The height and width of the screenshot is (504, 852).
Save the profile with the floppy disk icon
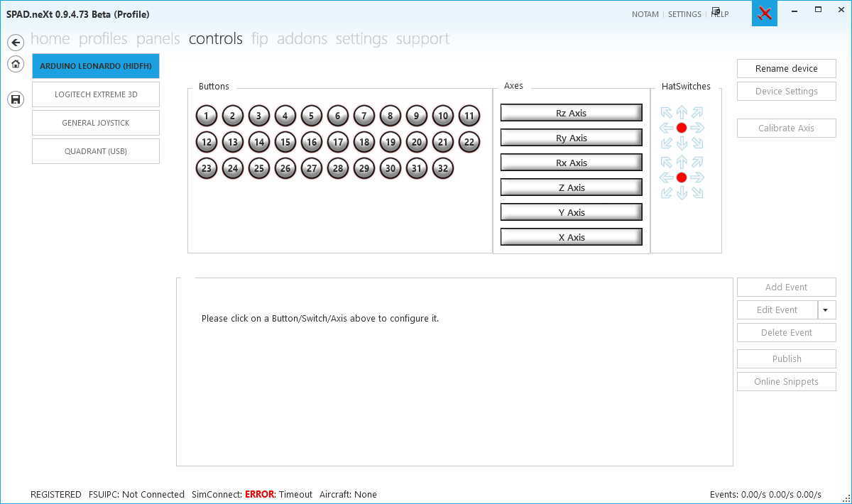click(16, 99)
